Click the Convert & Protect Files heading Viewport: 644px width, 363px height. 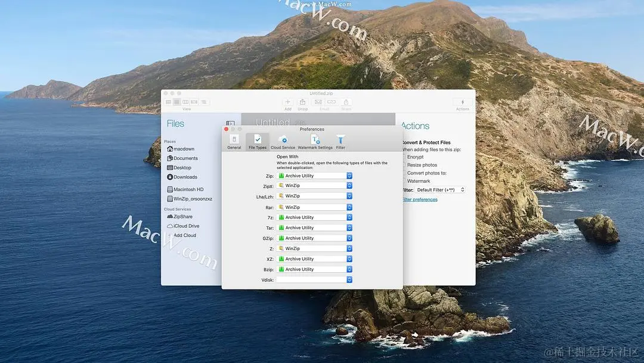point(426,142)
